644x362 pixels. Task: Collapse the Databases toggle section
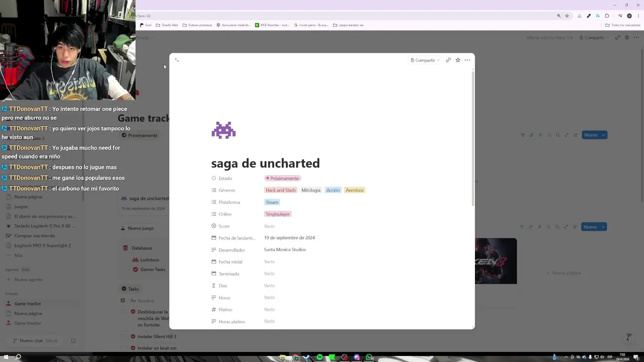point(142,248)
